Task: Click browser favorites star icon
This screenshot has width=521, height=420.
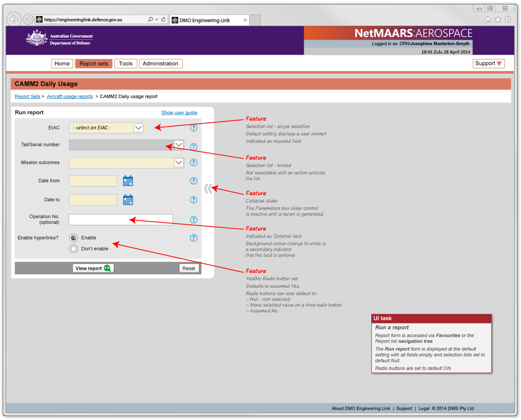Action: (x=498, y=20)
